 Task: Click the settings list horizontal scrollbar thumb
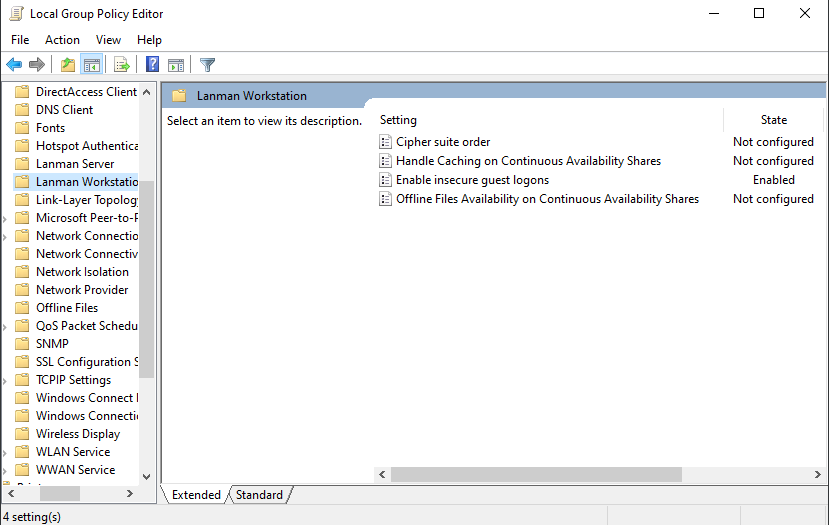536,474
